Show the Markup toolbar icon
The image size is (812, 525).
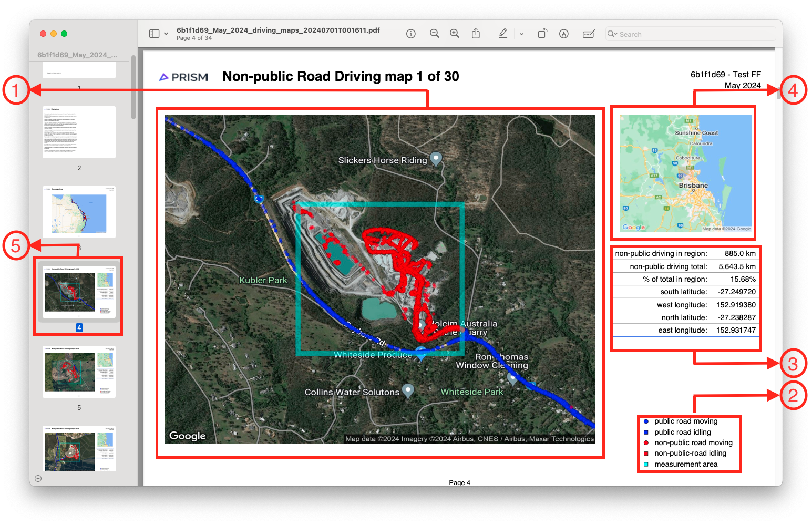click(564, 34)
